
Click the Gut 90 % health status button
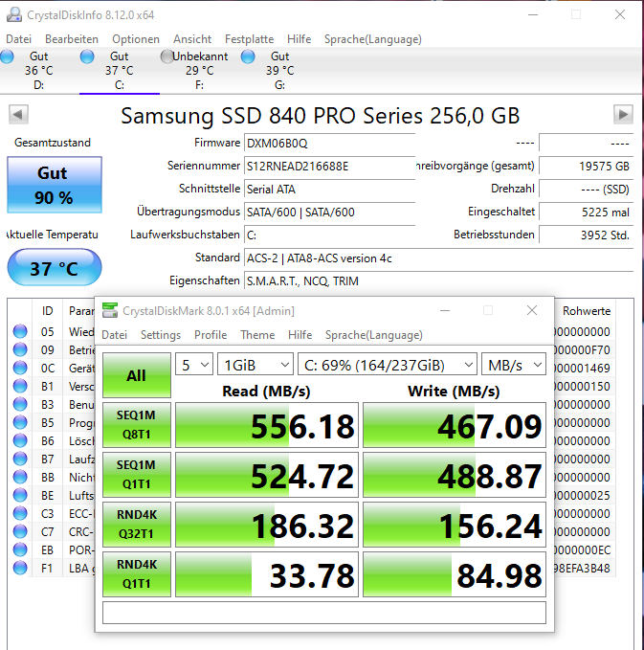(55, 185)
